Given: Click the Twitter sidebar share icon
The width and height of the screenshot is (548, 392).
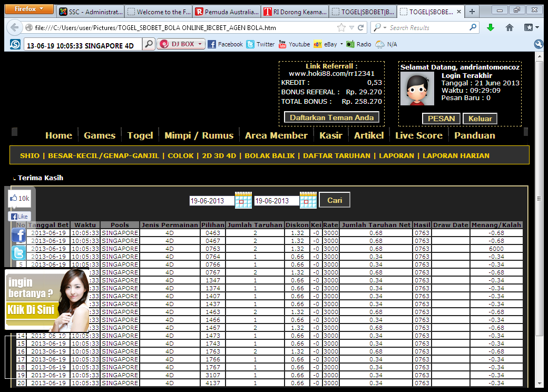Looking at the screenshot, I should click(18, 253).
